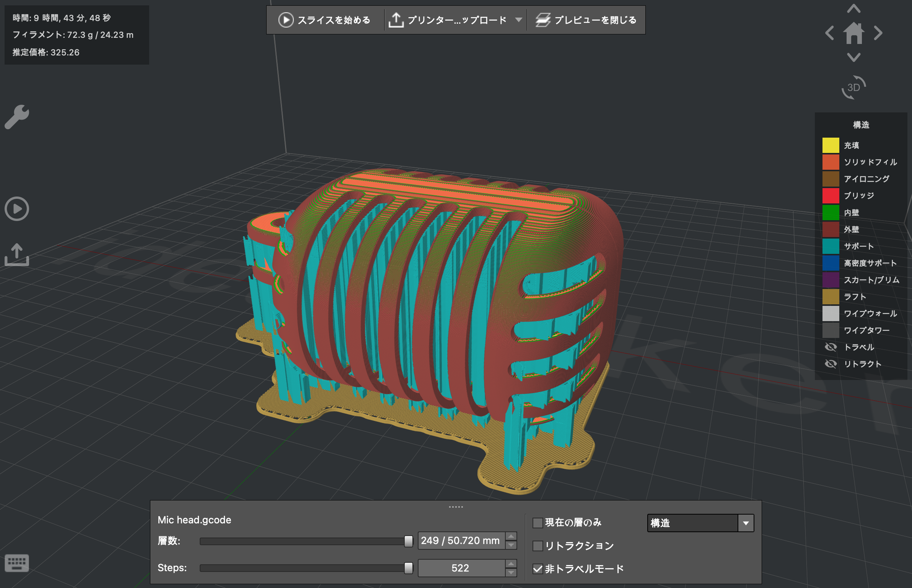Viewport: 912px width, 588px height.
Task: Open the keyboard icon at bottom left
Action: pyautogui.click(x=17, y=563)
